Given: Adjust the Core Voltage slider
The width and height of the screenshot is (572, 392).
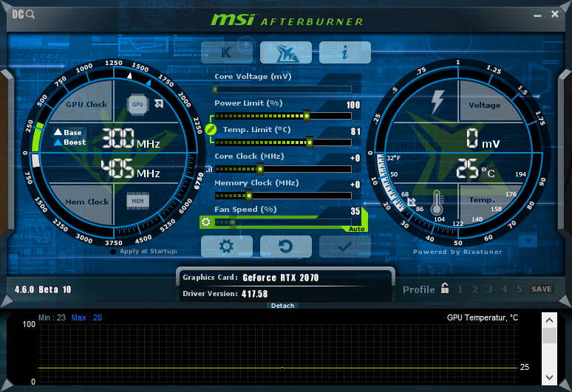Looking at the screenshot, I should click(282, 89).
